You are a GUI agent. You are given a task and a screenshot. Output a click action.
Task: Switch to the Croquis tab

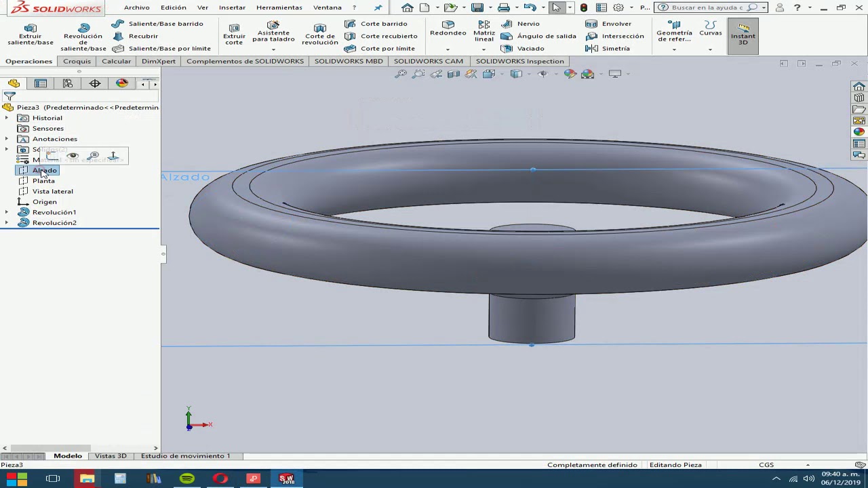coord(77,61)
